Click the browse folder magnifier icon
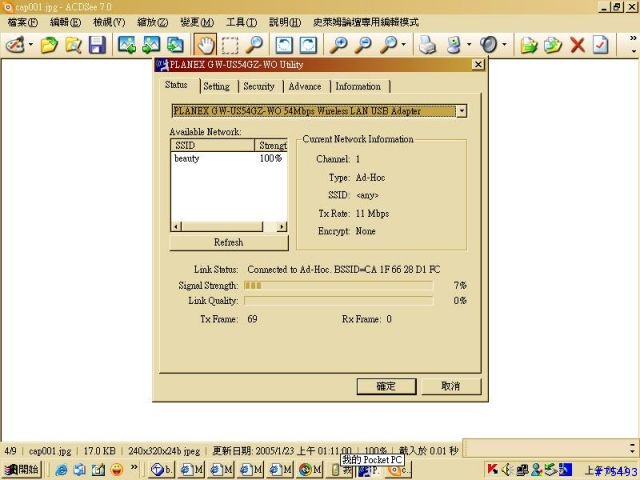Screen dimensions: 640x480 tap(73, 44)
